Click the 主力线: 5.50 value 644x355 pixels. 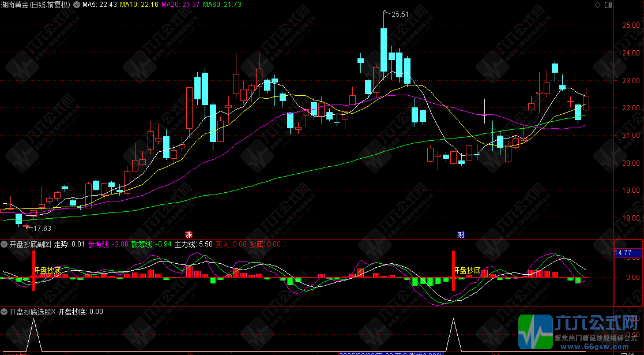tap(194, 244)
